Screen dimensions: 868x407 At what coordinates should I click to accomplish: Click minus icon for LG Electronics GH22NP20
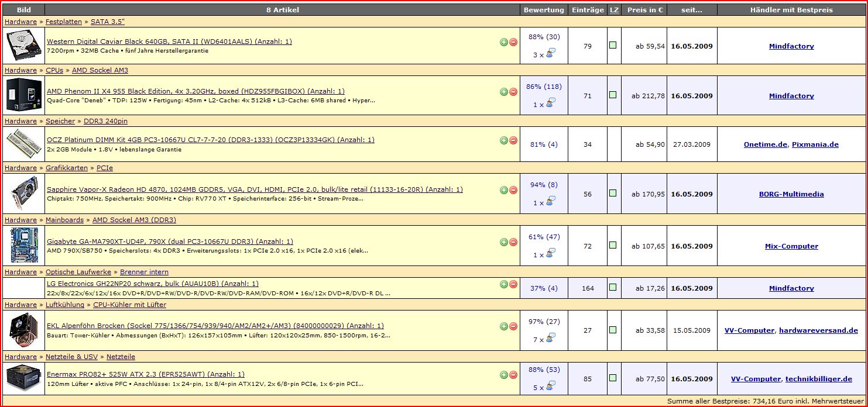coord(513,284)
